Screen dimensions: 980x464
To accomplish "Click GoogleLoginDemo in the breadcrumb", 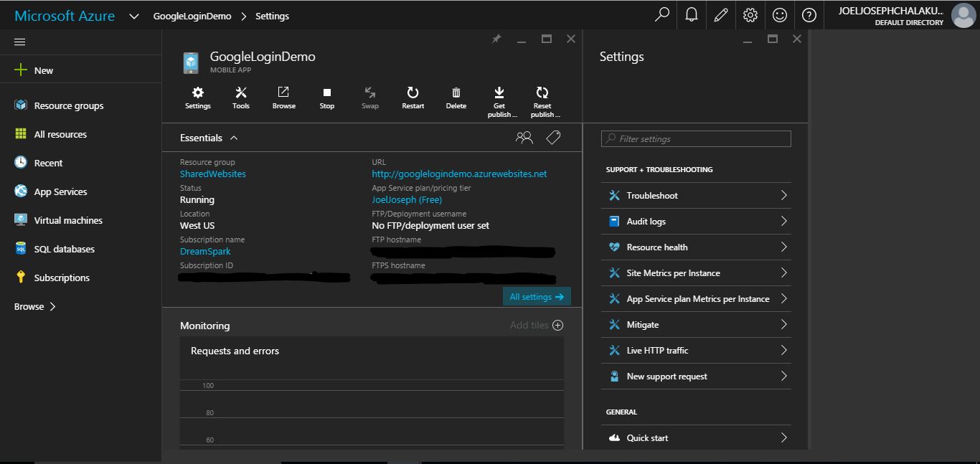I will click(x=192, y=16).
